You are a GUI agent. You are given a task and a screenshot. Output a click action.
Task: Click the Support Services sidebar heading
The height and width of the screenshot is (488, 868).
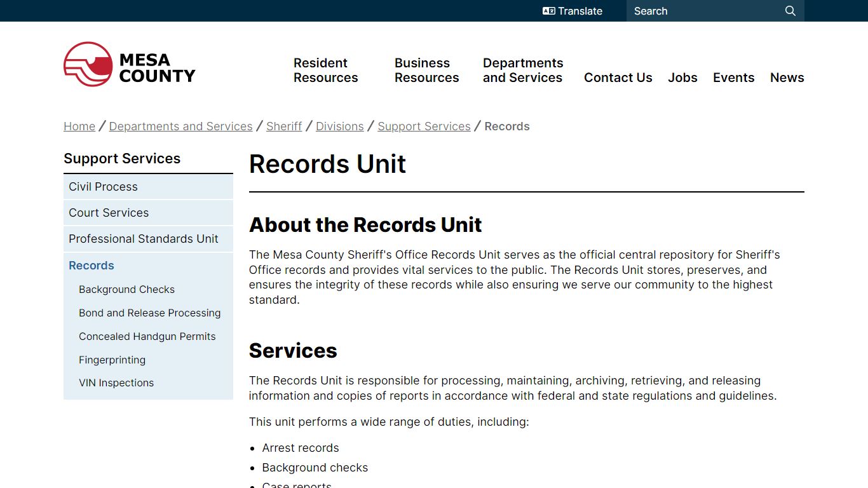(122, 159)
